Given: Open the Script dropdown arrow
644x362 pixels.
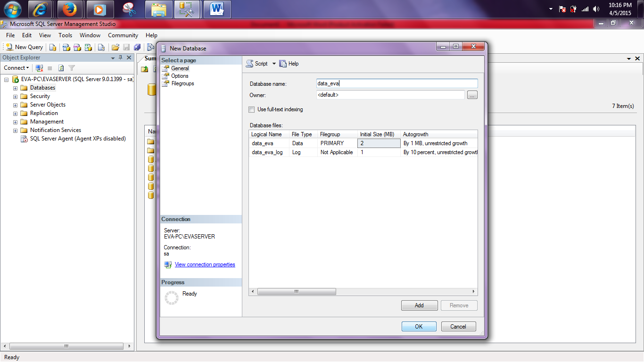Looking at the screenshot, I should tap(274, 64).
